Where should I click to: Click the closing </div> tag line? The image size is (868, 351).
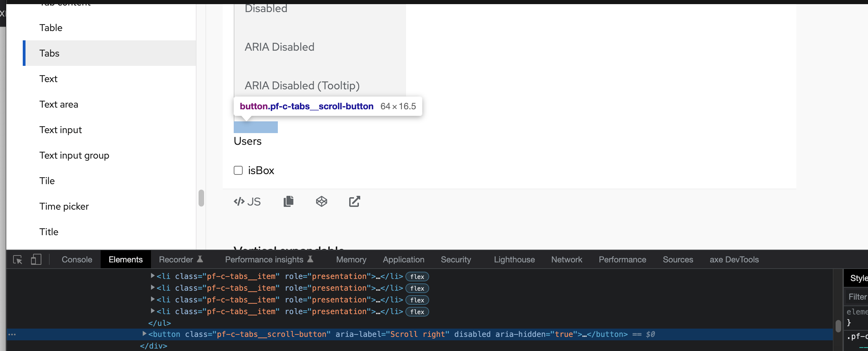154,346
